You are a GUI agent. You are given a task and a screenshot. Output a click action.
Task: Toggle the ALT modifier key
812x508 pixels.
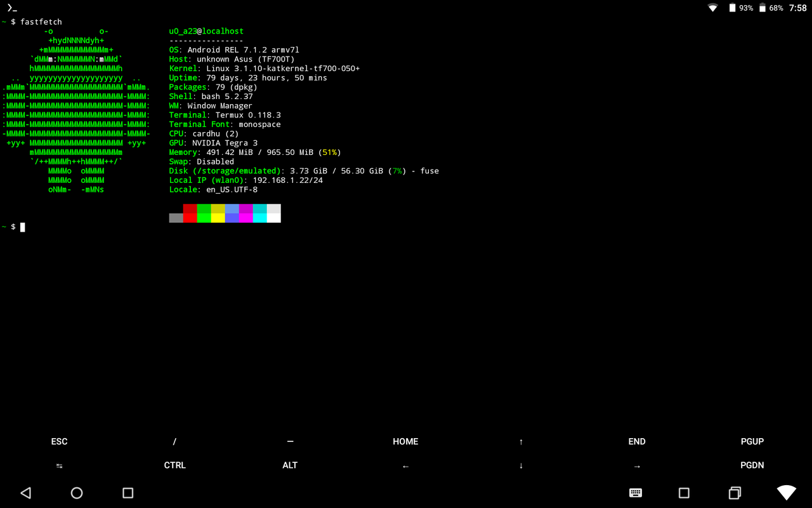pyautogui.click(x=290, y=465)
